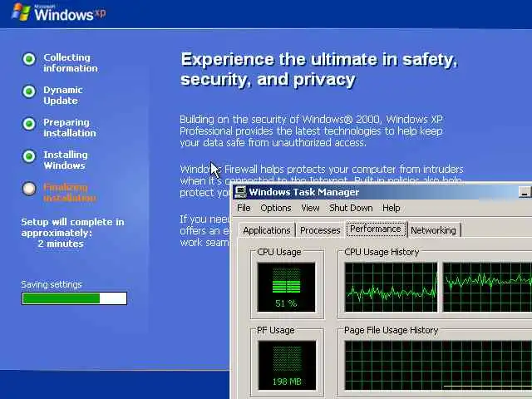
Task: Open the View menu in Task Manager
Action: (310, 208)
